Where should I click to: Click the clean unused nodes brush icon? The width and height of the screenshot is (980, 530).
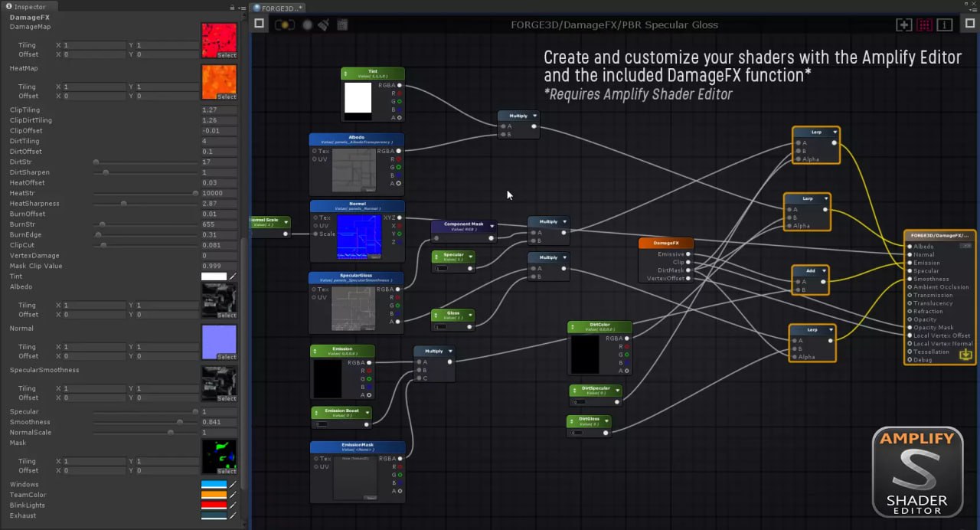323,25
